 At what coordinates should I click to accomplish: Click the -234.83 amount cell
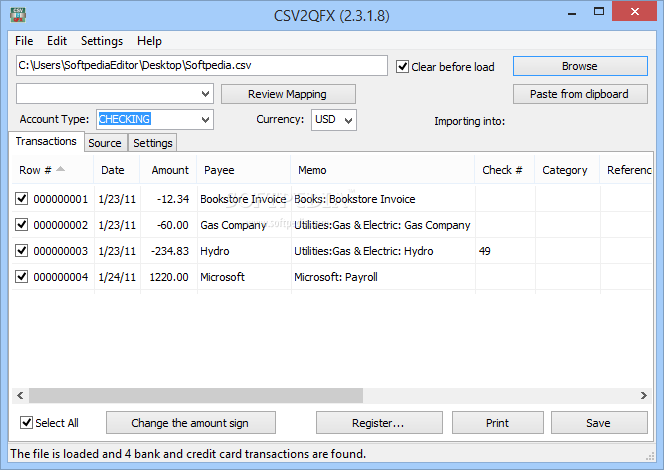(x=170, y=251)
